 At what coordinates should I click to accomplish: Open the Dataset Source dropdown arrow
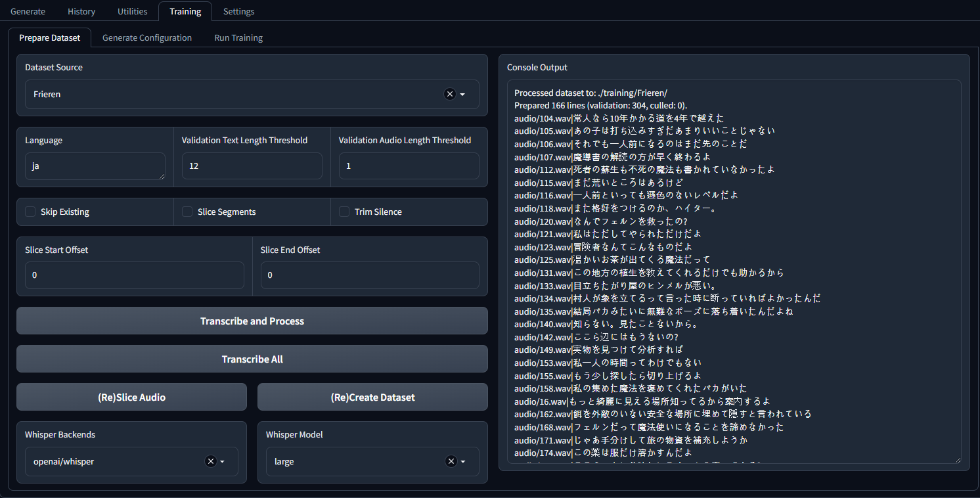(x=462, y=95)
